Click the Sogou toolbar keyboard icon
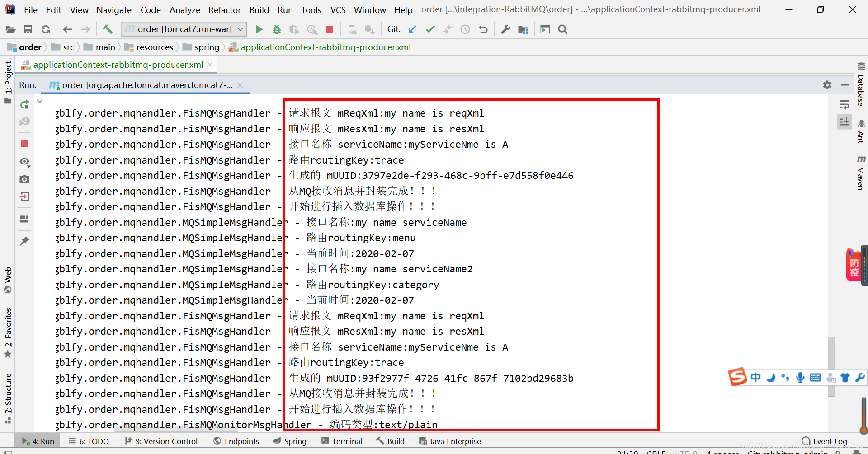 pyautogui.click(x=815, y=377)
